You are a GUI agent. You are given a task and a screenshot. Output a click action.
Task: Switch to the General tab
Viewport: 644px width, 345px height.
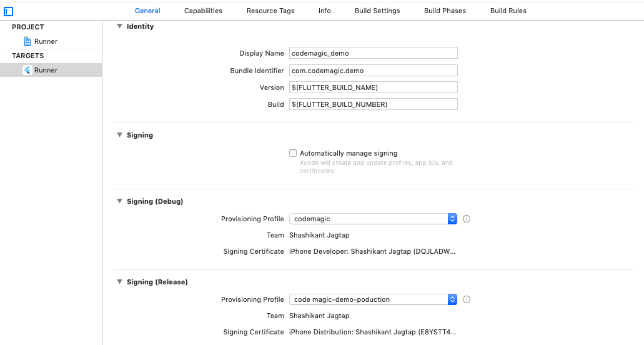coord(147,11)
